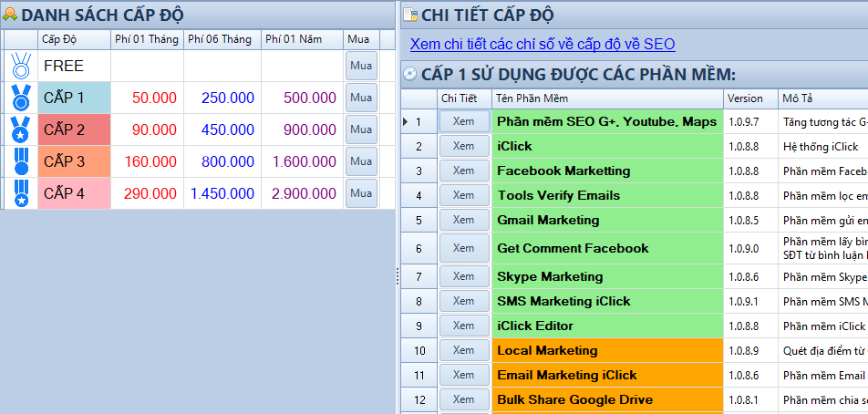Buy CẤP 1 with its Mua button
The width and height of the screenshot is (868, 414).
click(x=361, y=98)
